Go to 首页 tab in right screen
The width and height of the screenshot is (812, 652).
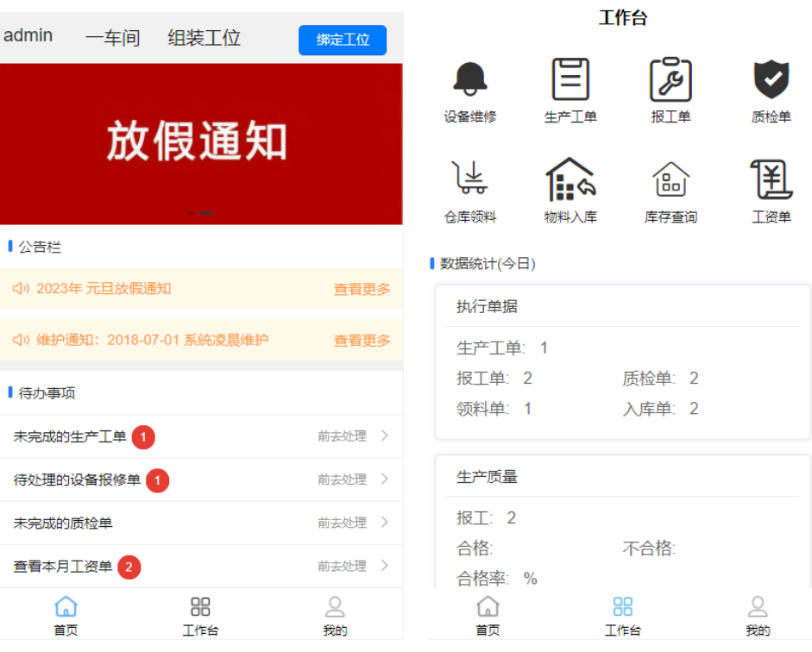pyautogui.click(x=488, y=616)
